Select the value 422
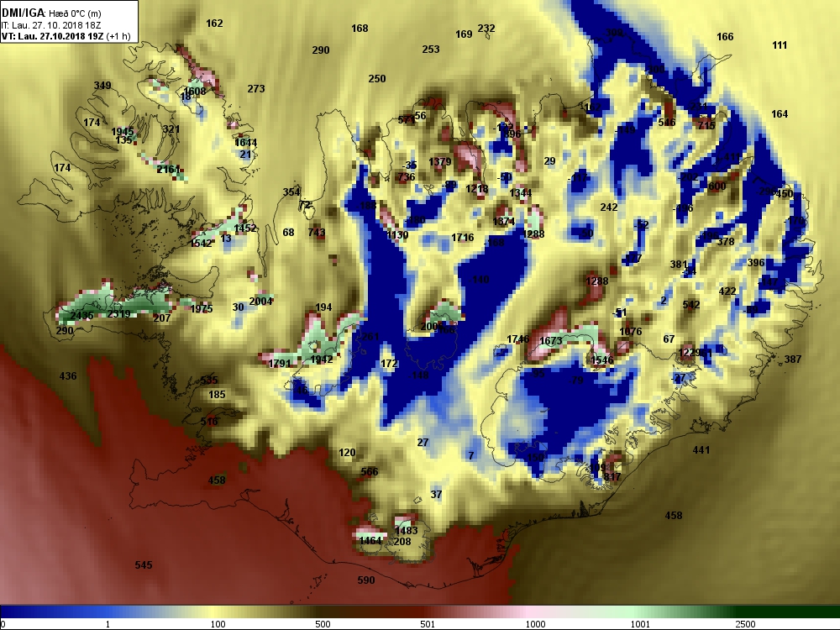The width and height of the screenshot is (840, 630). click(x=727, y=291)
